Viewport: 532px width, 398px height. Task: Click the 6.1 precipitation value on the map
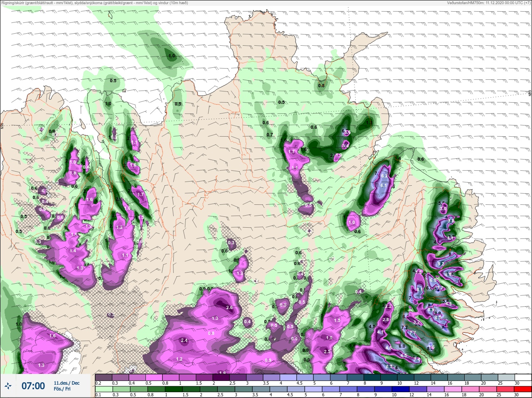point(384,185)
